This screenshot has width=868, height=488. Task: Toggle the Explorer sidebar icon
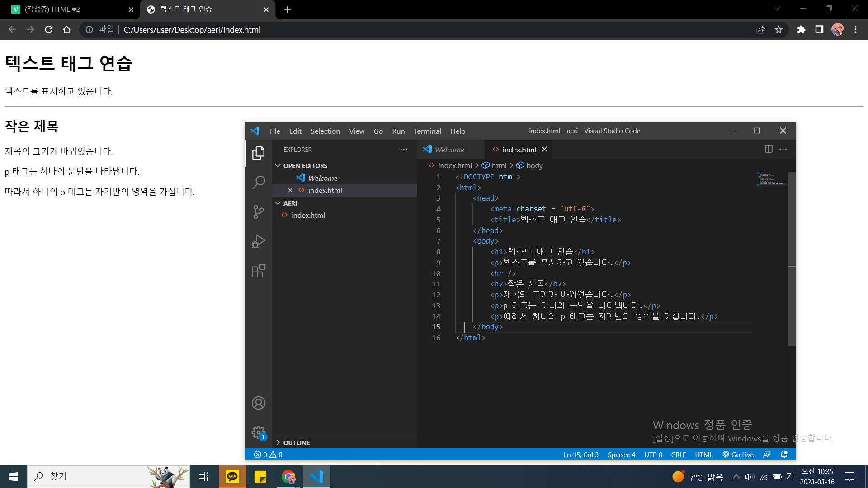(258, 153)
